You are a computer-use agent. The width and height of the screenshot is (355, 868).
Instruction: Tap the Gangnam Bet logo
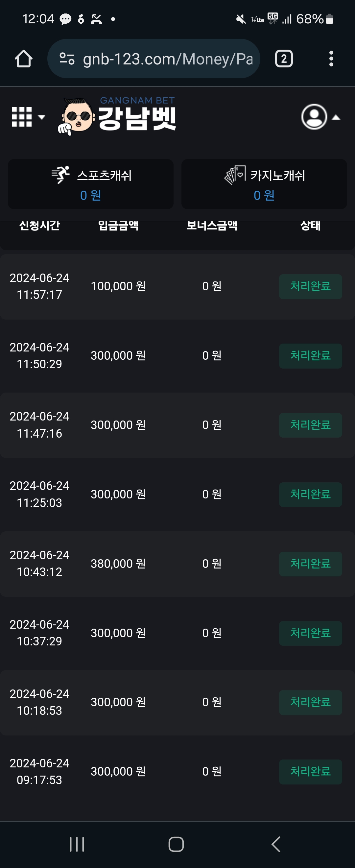point(117,116)
